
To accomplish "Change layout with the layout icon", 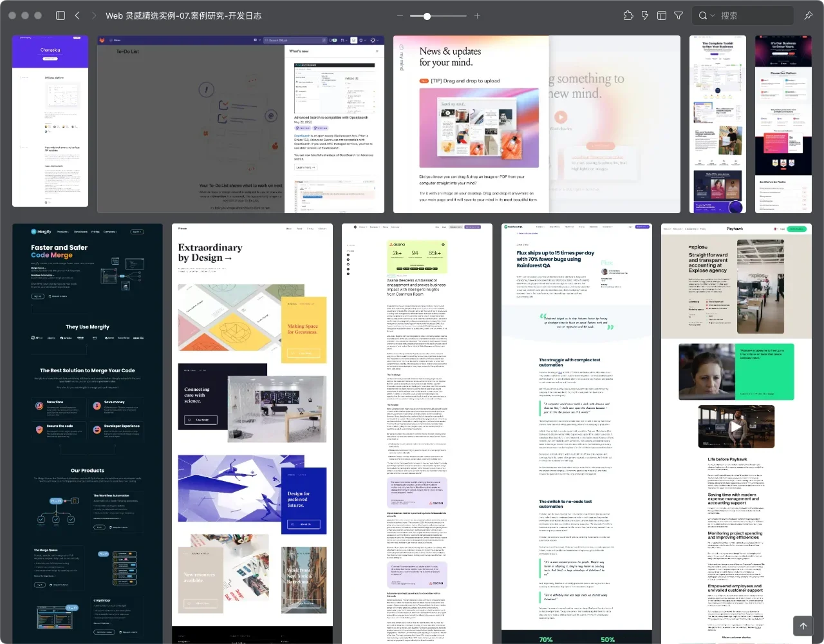I will [662, 15].
